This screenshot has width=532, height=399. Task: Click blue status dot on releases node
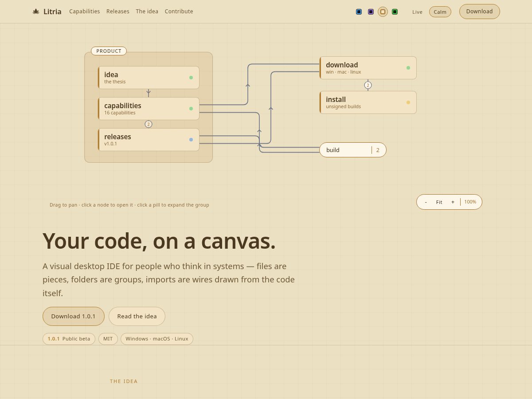[x=191, y=140]
